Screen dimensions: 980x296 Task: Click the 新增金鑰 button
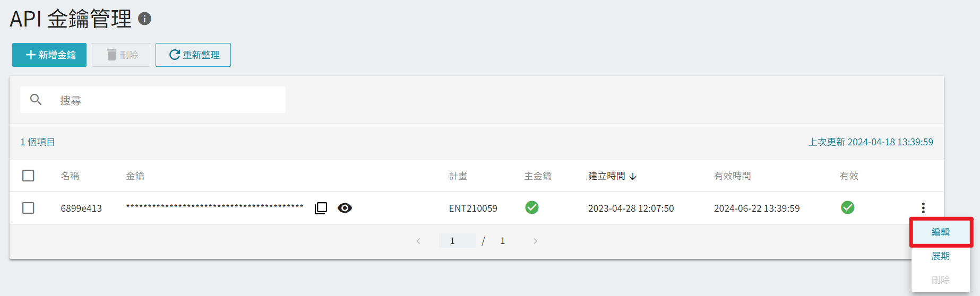click(x=49, y=55)
